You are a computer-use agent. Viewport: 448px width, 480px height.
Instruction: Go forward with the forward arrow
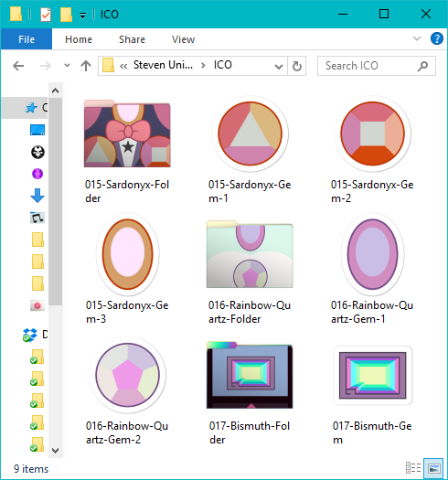point(46,66)
